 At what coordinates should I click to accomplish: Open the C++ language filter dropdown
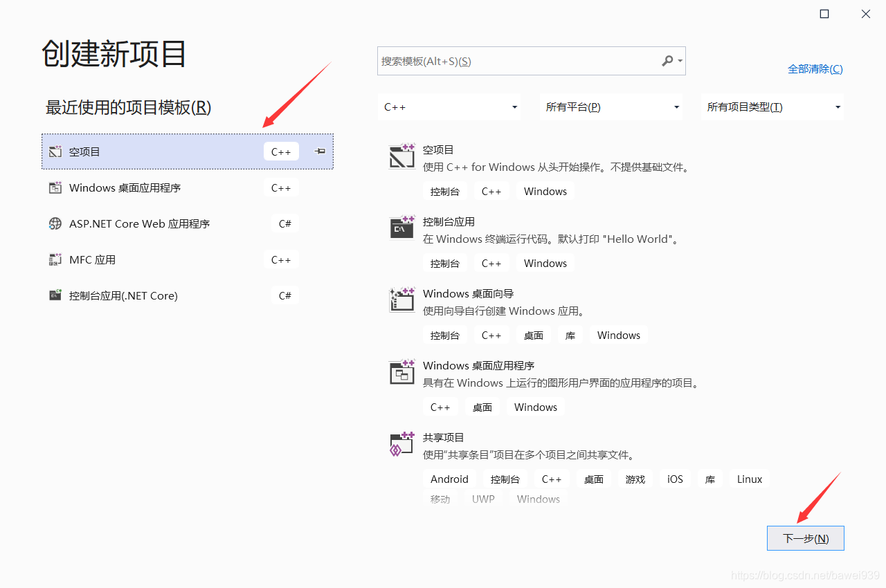click(449, 107)
